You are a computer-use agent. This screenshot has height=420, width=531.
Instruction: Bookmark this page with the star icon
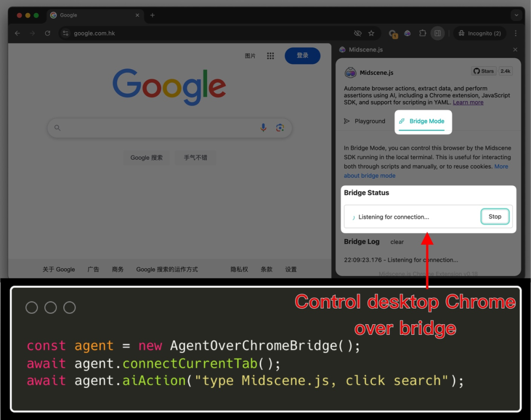tap(372, 33)
